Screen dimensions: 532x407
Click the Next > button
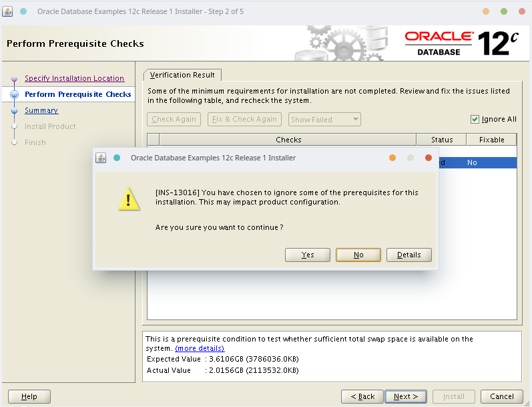click(x=406, y=396)
